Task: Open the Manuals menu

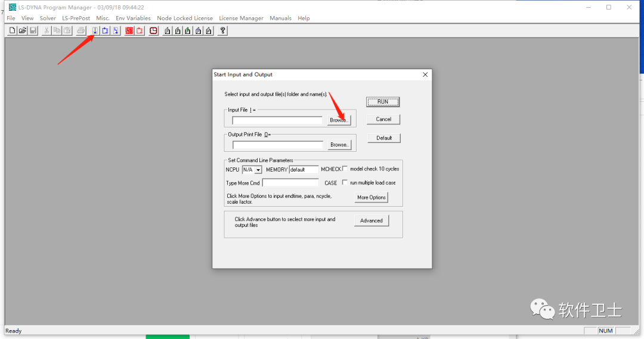Action: click(x=280, y=18)
